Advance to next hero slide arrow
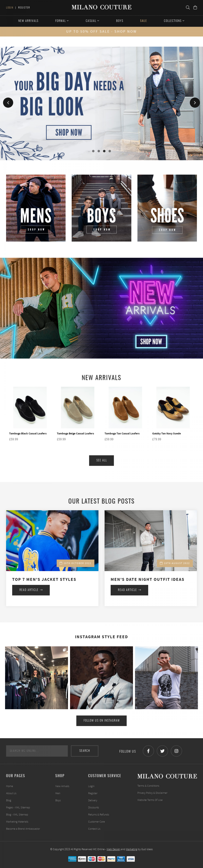Viewport: 203px width, 868px height. point(195,102)
